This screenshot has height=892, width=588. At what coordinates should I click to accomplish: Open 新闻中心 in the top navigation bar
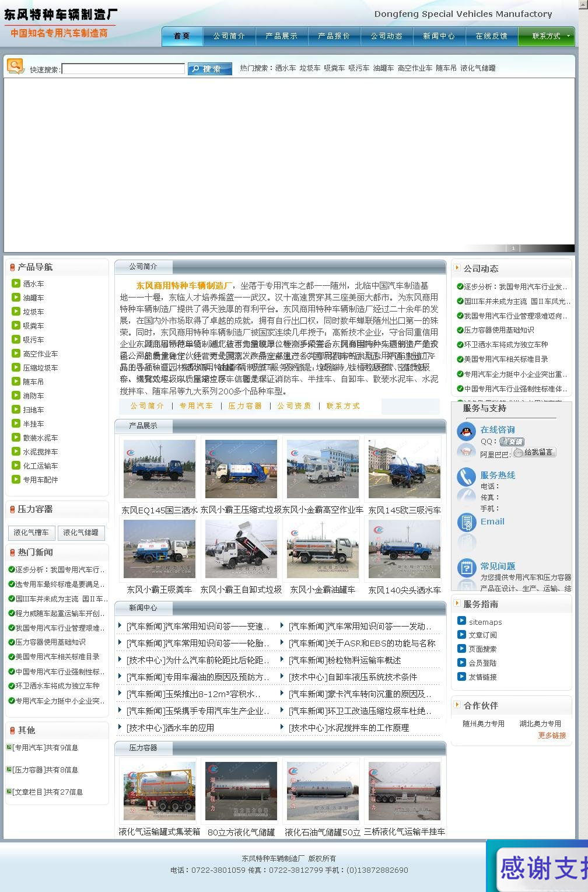[x=439, y=36]
